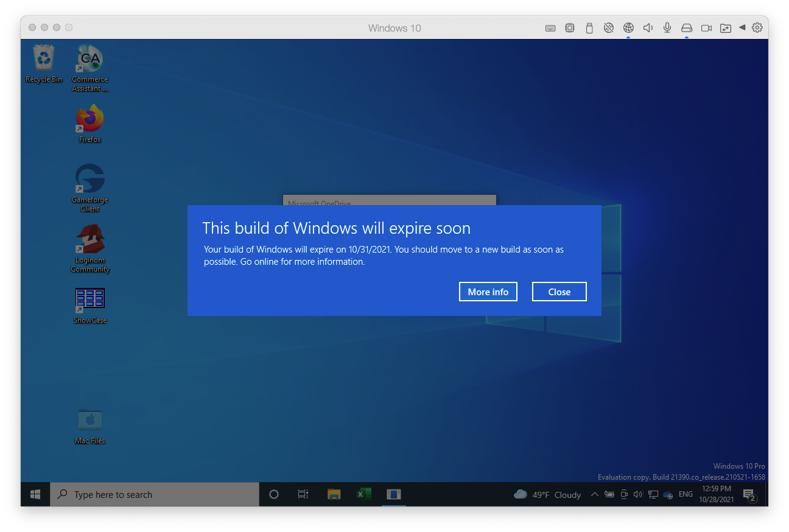Click the CPU chip icon in toolbar

click(x=570, y=28)
